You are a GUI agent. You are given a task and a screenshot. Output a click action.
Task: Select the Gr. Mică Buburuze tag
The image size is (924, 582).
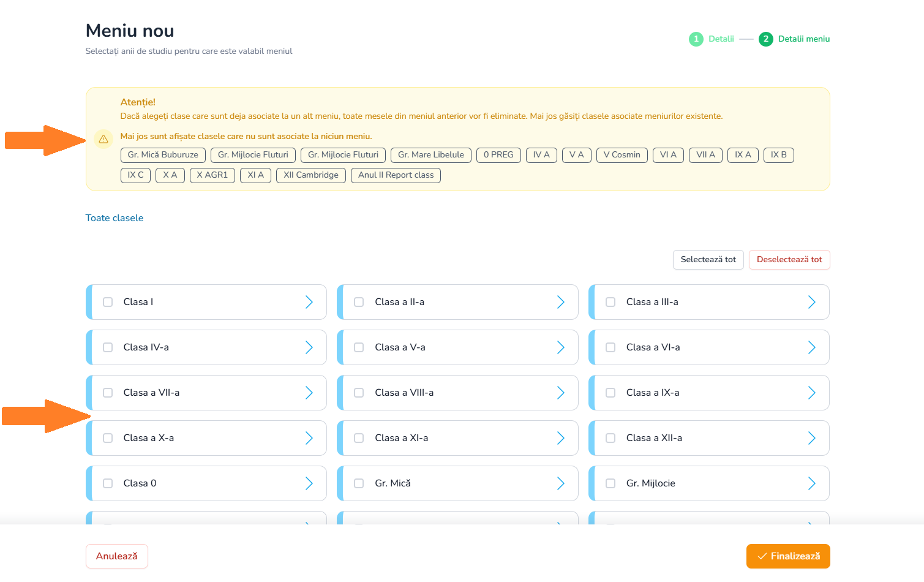163,155
